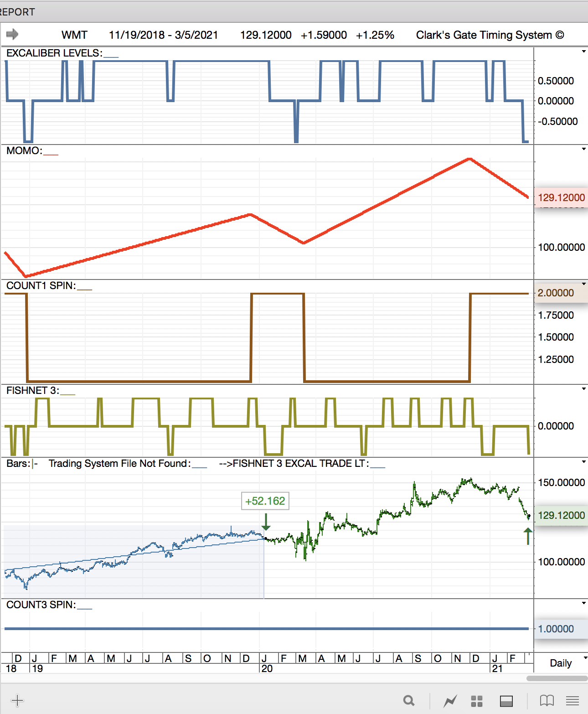Expand the MOMO pane dropdown arrow
Screen dimensions: 588x714
583,149
